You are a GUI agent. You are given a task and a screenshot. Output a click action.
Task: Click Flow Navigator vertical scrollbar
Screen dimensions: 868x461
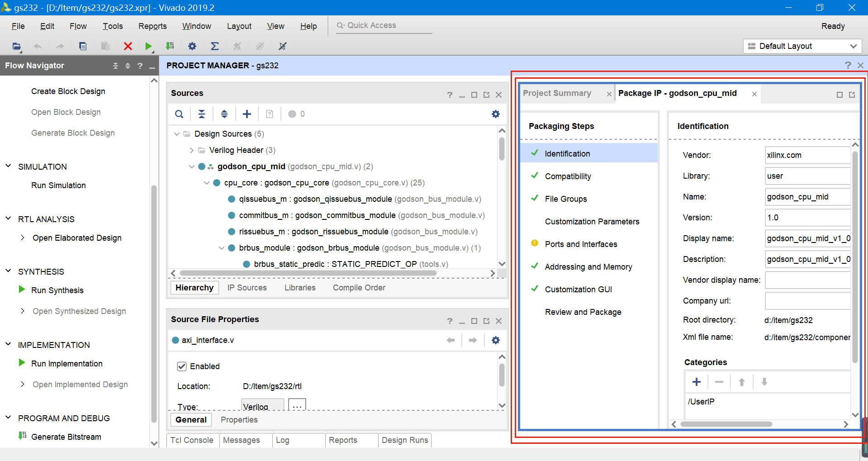pyautogui.click(x=154, y=303)
